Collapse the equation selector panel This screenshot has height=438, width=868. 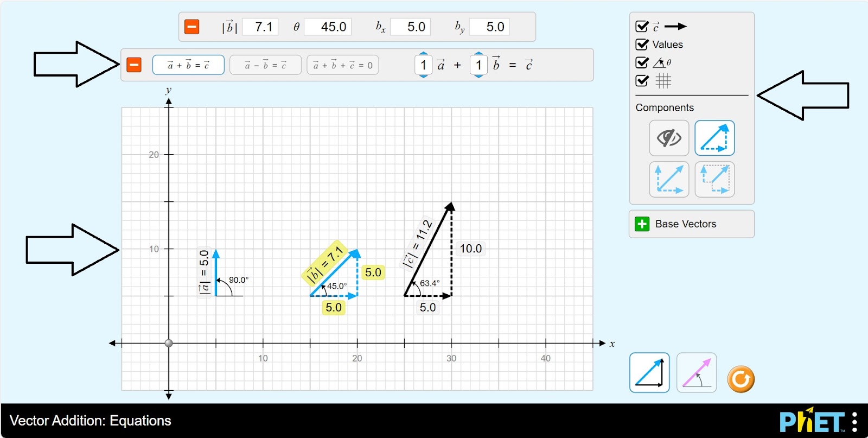134,65
